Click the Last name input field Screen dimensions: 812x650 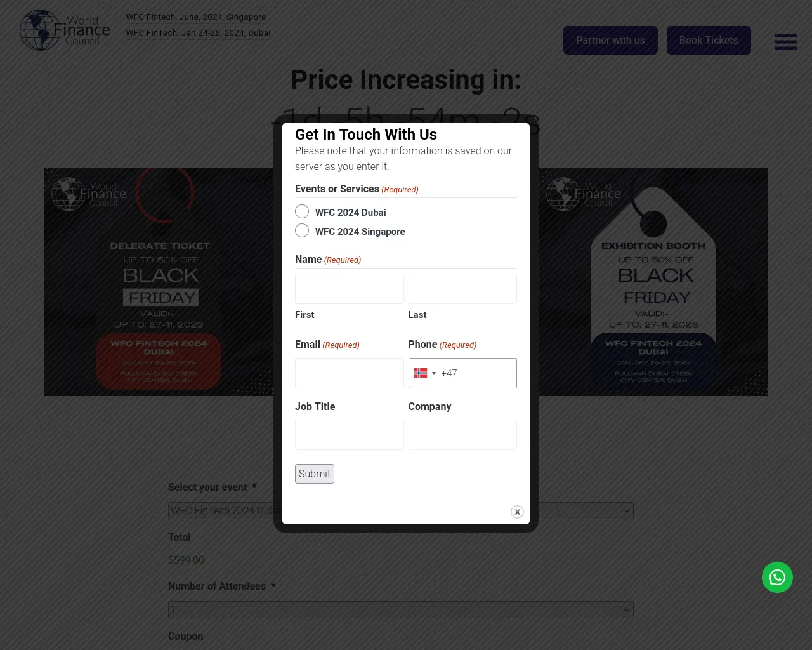coord(462,289)
